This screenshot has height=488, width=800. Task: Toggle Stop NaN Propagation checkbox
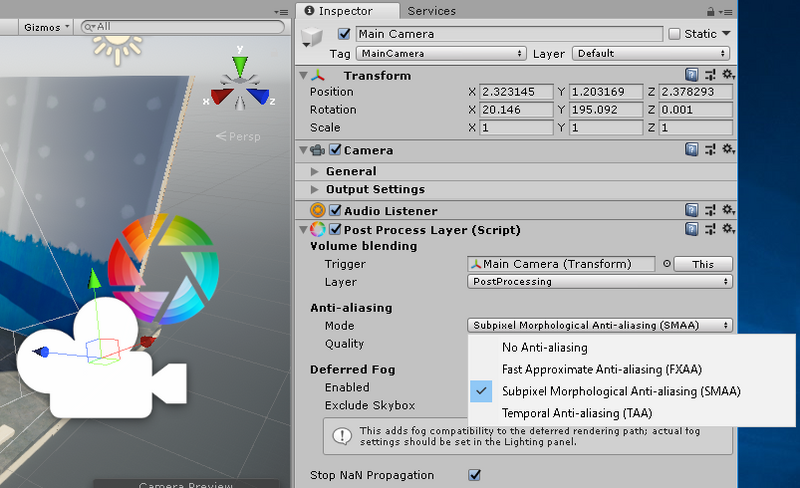(x=474, y=475)
